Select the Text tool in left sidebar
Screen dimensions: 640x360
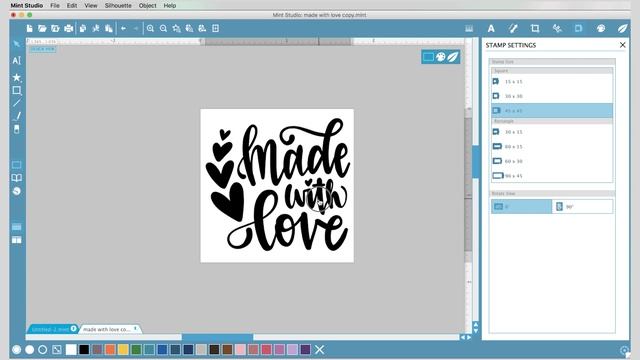(16, 61)
